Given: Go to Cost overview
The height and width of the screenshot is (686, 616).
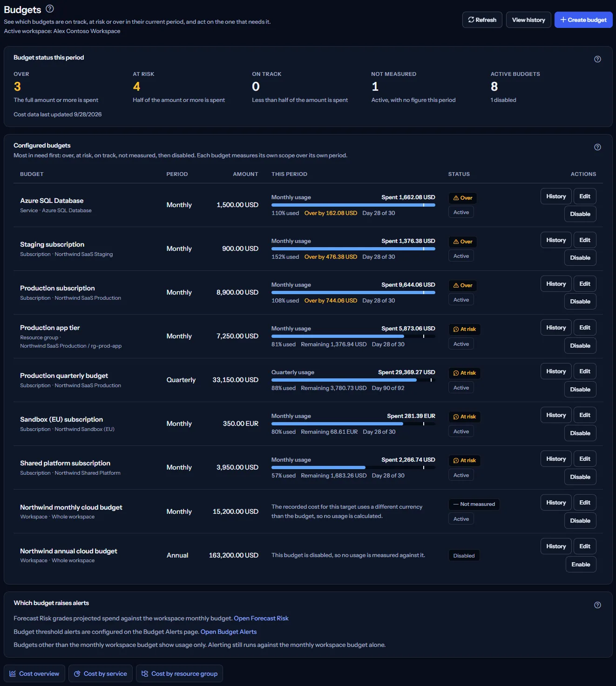Looking at the screenshot, I should click(34, 674).
